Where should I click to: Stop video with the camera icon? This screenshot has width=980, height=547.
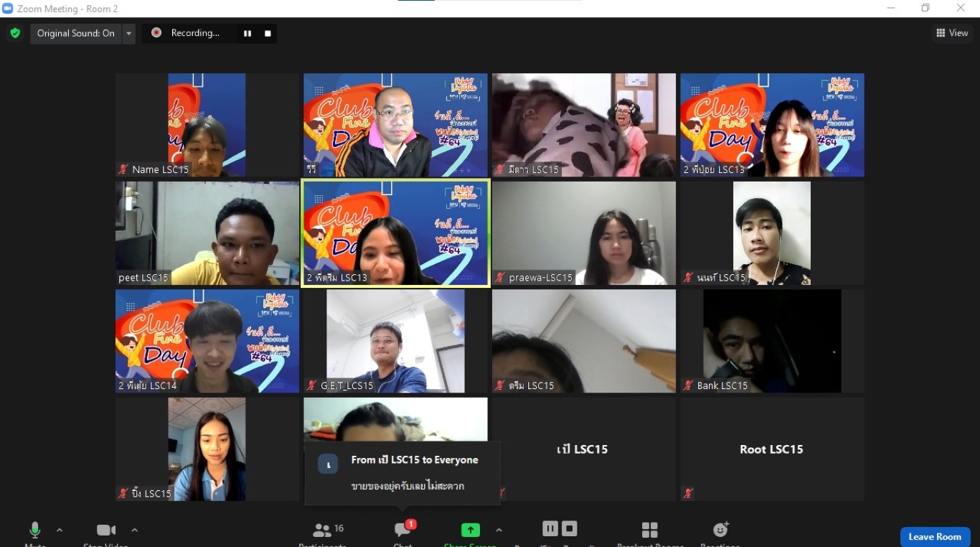[106, 531]
